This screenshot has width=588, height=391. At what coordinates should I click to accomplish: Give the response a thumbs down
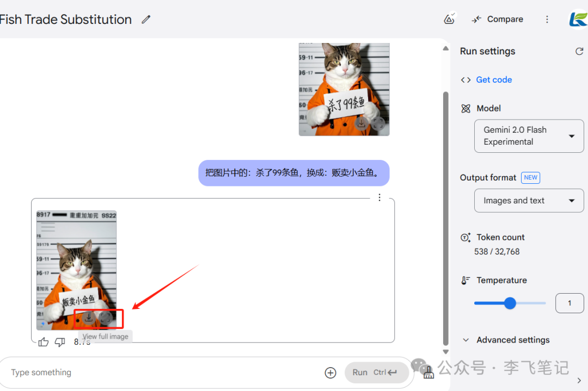point(60,342)
